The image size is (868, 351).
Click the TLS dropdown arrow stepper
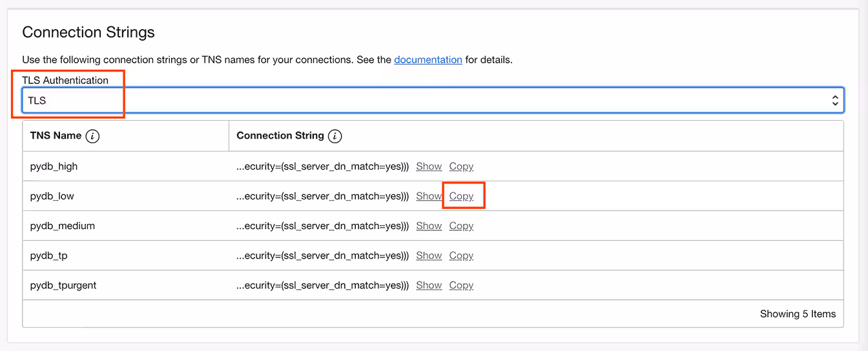834,101
